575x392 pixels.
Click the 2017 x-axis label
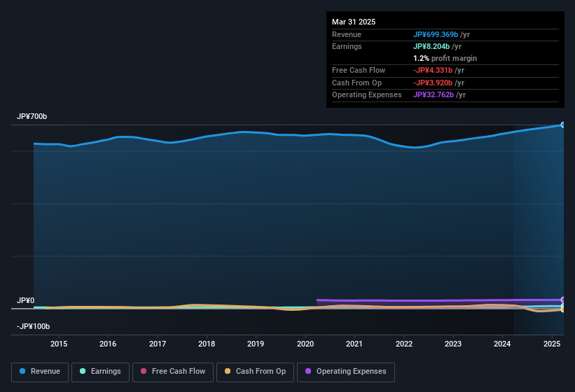158,344
